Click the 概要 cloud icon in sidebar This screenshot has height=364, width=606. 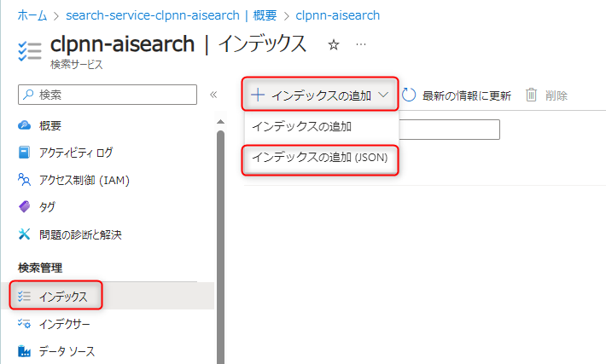pyautogui.click(x=24, y=125)
